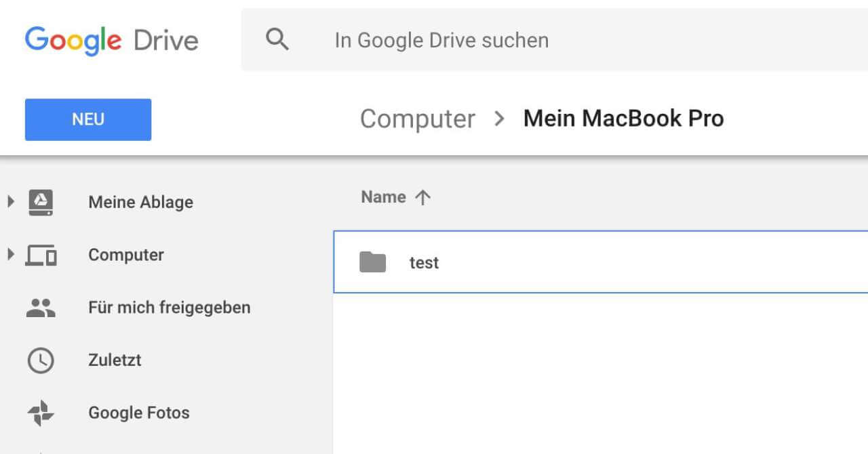This screenshot has width=868, height=454.
Task: Click the Google Drive logo
Action: (112, 40)
